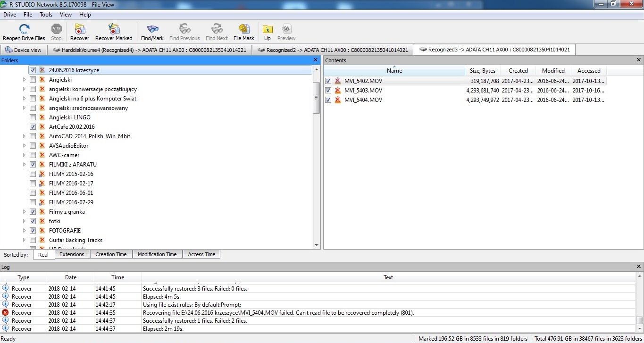Uncheck the FOTOGRAFIE folder checkbox
This screenshot has width=644, height=343.
point(33,231)
